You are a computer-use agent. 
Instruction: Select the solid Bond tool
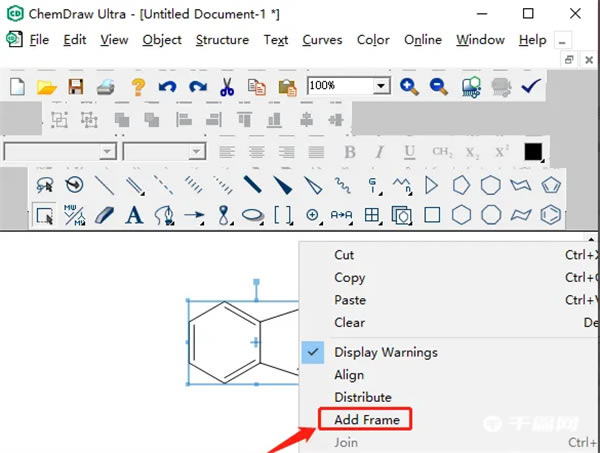click(x=104, y=185)
